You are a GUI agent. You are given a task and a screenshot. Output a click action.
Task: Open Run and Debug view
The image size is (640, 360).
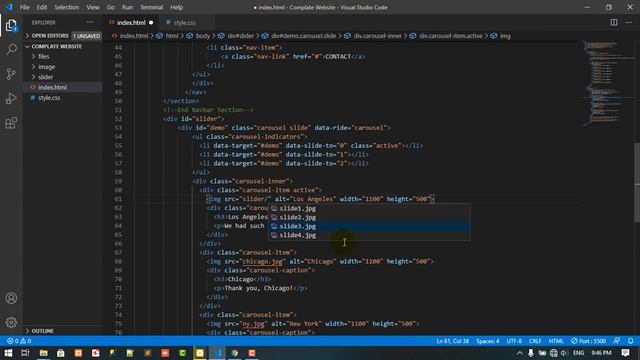click(11, 98)
